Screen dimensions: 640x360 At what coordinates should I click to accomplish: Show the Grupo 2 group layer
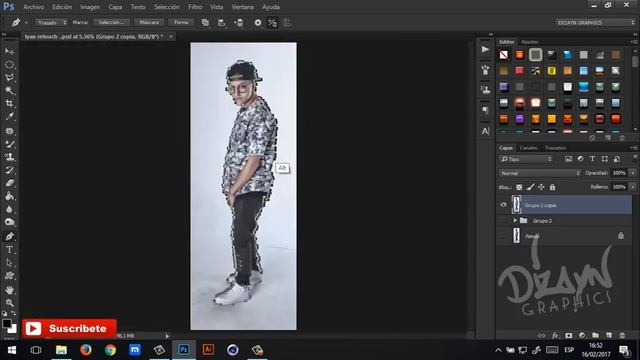tap(503, 220)
